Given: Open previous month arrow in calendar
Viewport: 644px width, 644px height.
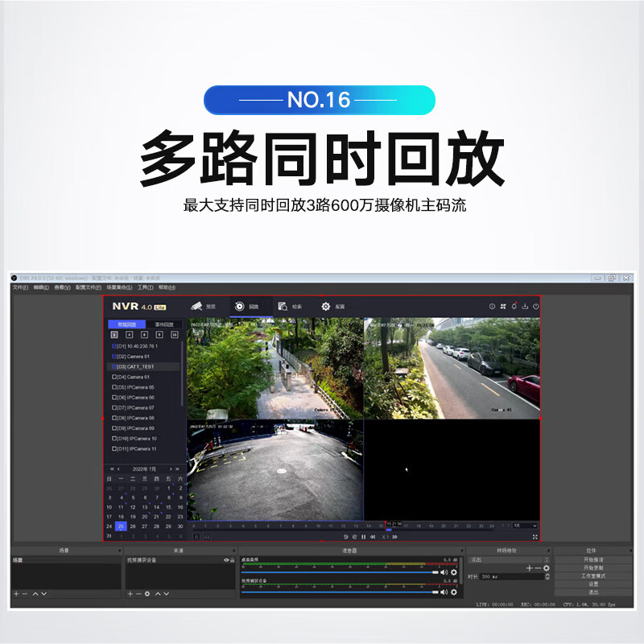Looking at the screenshot, I should [118, 468].
